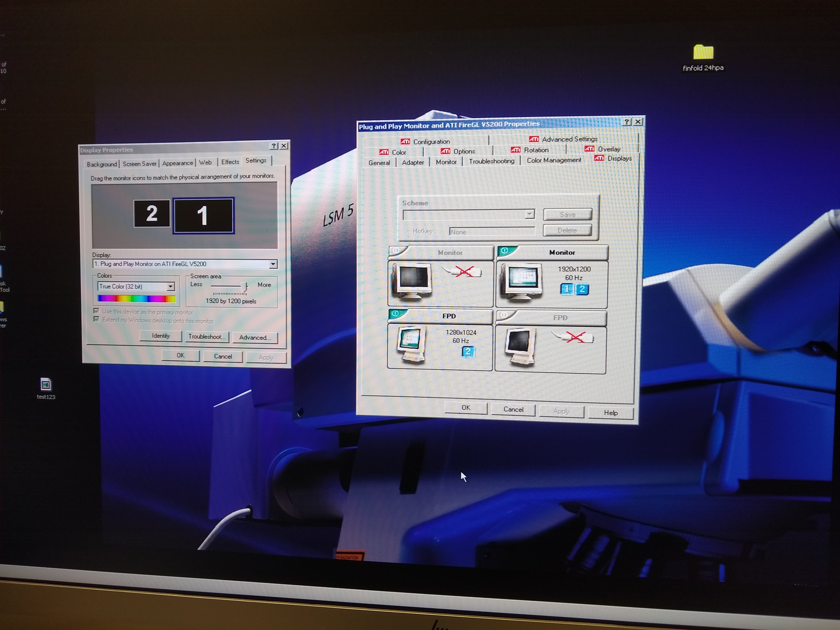Image resolution: width=840 pixels, height=630 pixels.
Task: Click the Delete scheme button
Action: (567, 230)
